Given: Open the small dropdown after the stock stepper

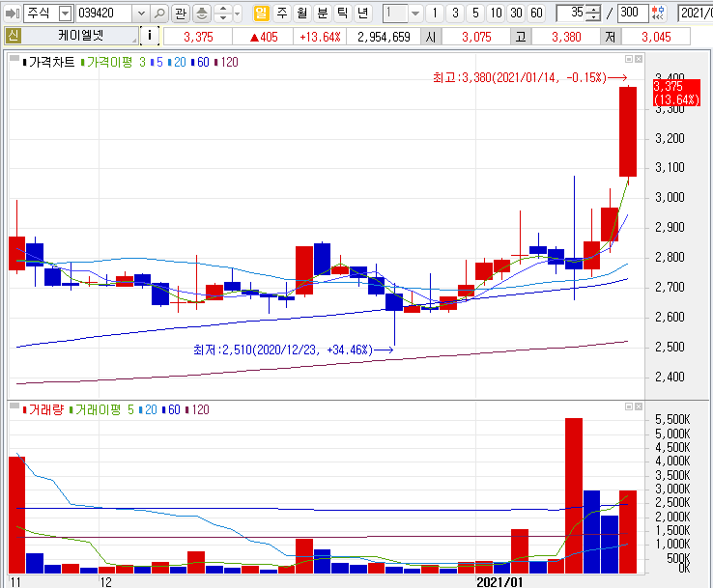Looking at the screenshot, I should coord(238,14).
